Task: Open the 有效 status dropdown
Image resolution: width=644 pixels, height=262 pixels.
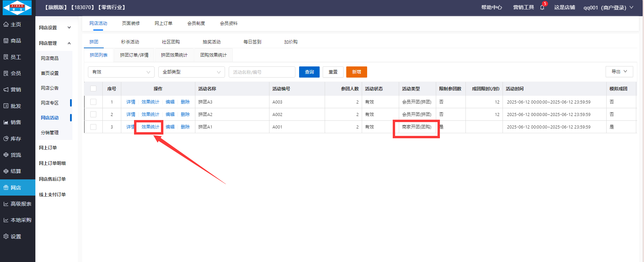Action: [x=121, y=72]
